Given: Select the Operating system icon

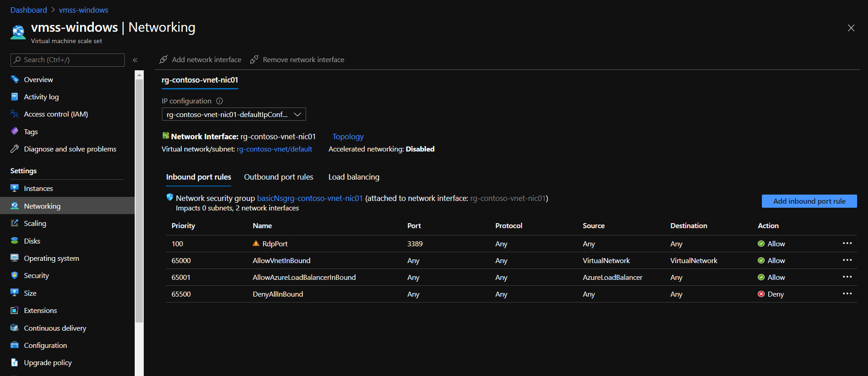Looking at the screenshot, I should tap(15, 258).
